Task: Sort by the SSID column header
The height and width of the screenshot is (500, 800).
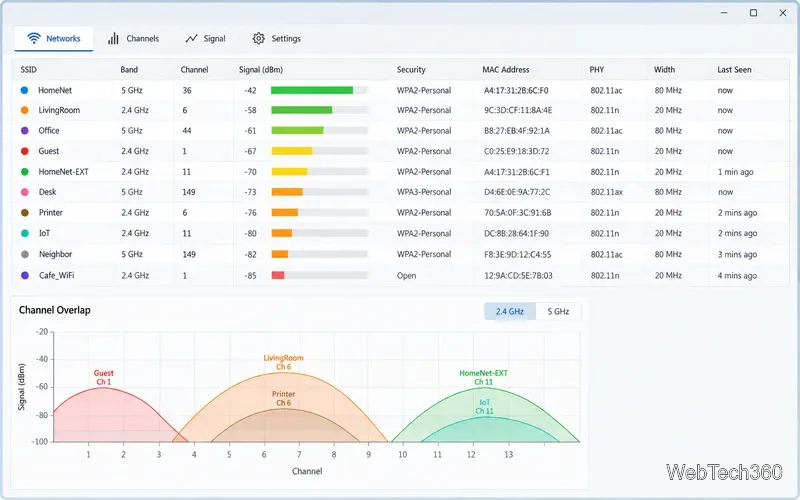Action: click(x=29, y=69)
